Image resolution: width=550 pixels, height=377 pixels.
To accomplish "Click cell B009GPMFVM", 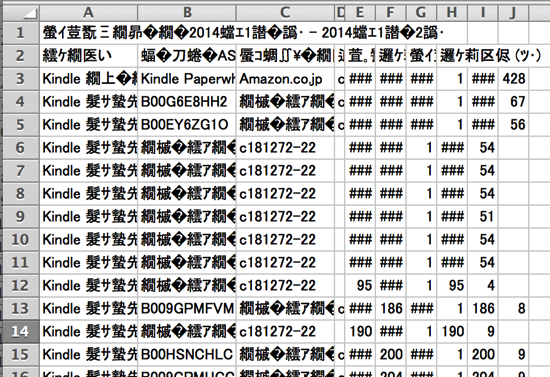I will [x=187, y=308].
